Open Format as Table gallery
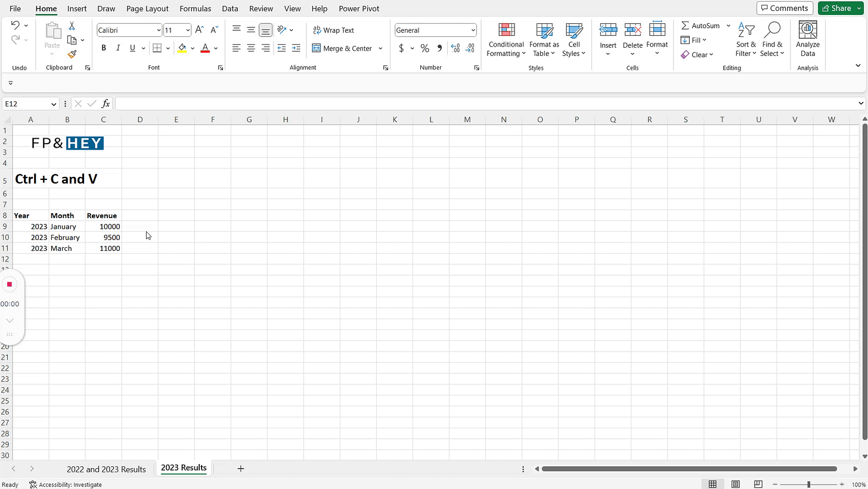 [x=544, y=40]
